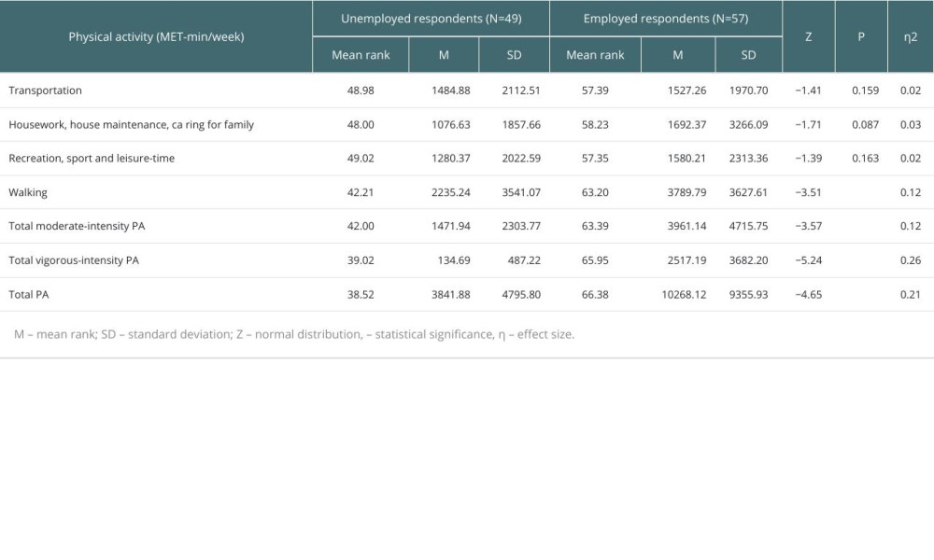Click value 1857.66 in Housework row
The image size is (934, 560).
click(521, 124)
